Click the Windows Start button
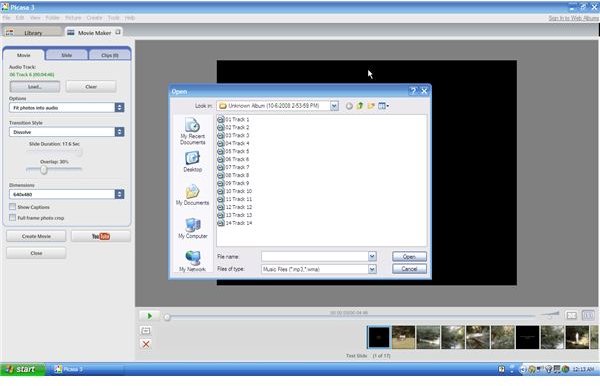 click(23, 369)
